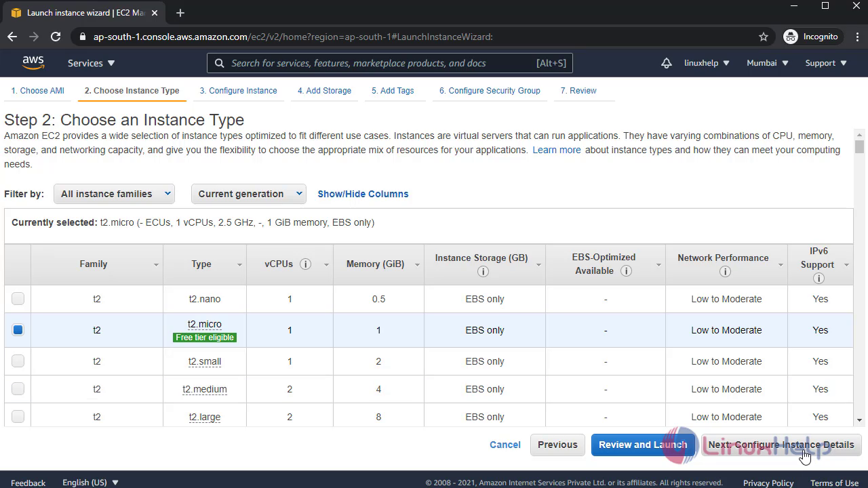Image resolution: width=868 pixels, height=488 pixels.
Task: Select the t2.large instance checkbox
Action: tap(18, 416)
